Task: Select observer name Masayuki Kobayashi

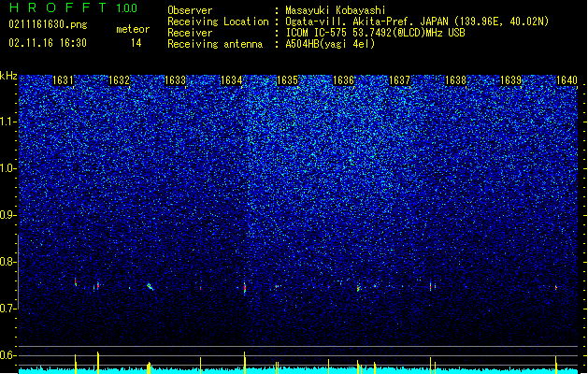Action: pyautogui.click(x=336, y=10)
